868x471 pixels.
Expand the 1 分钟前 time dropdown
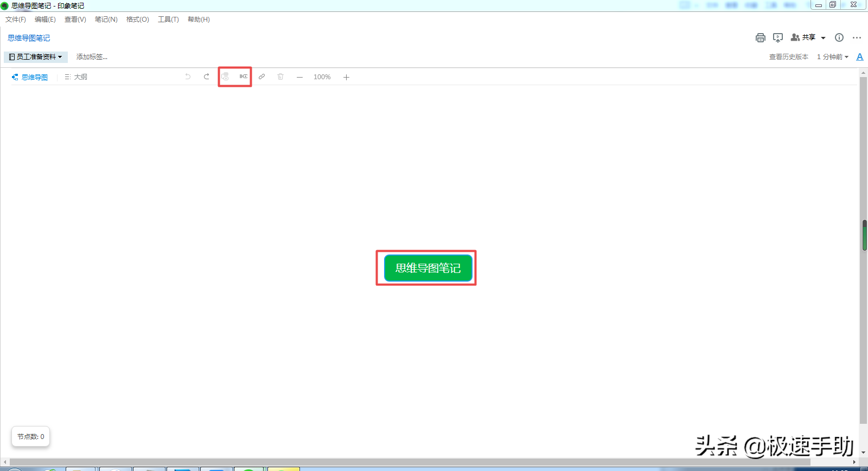pos(833,57)
